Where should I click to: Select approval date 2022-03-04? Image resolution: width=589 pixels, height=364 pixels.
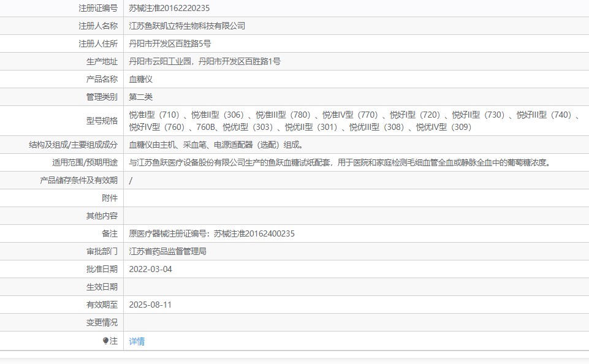coord(151,269)
